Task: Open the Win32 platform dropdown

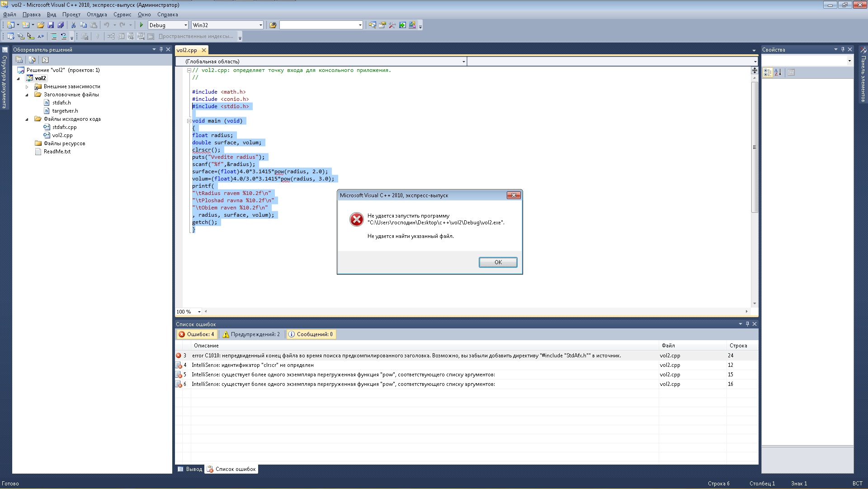Action: click(x=260, y=25)
